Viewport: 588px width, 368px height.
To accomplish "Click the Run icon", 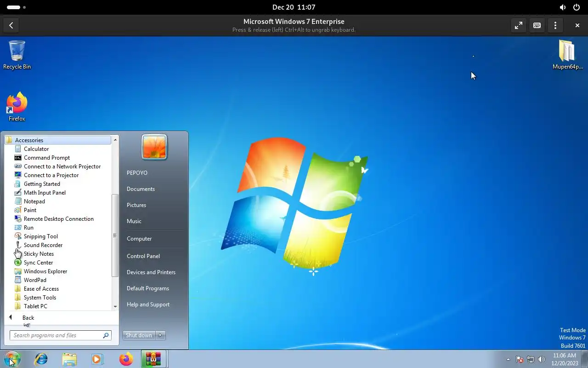I will tap(18, 228).
